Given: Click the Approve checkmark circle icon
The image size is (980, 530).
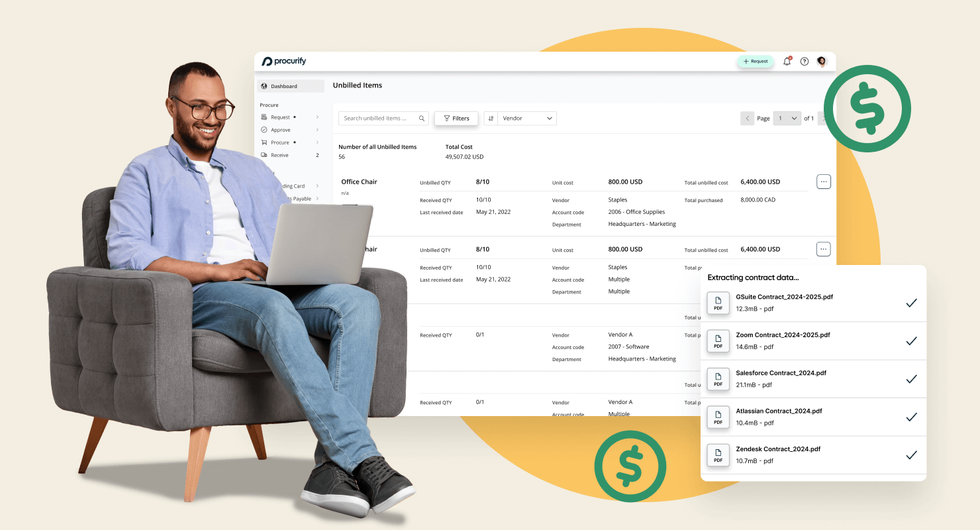Looking at the screenshot, I should click(x=264, y=130).
